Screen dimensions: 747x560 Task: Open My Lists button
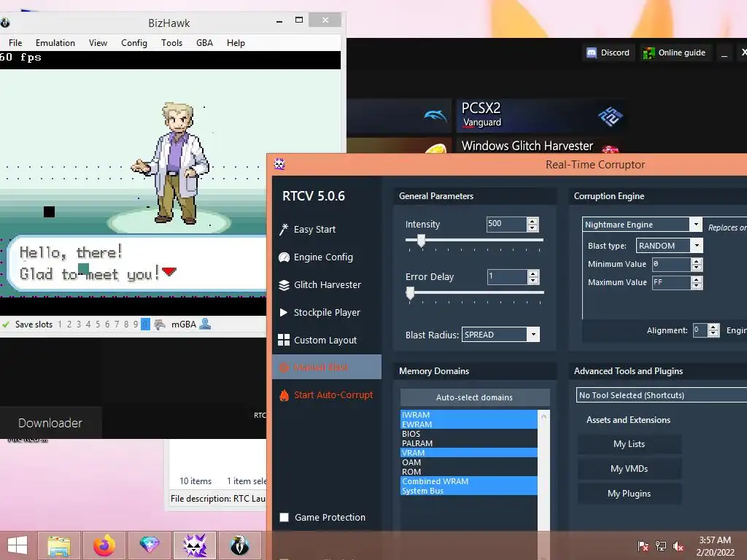click(x=630, y=444)
